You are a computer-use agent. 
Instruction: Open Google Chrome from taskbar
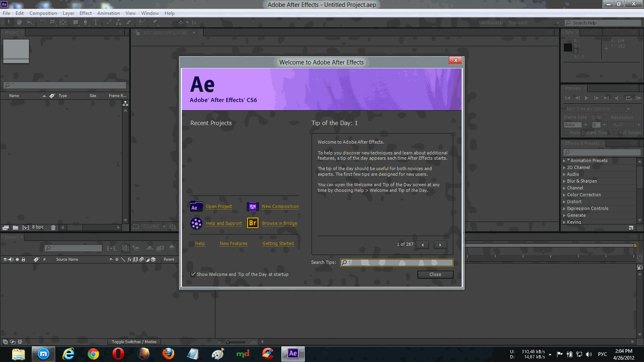[x=93, y=354]
